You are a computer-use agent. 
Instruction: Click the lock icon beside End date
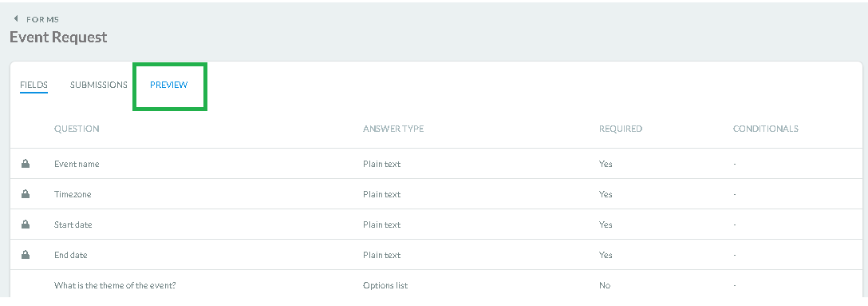tap(25, 255)
